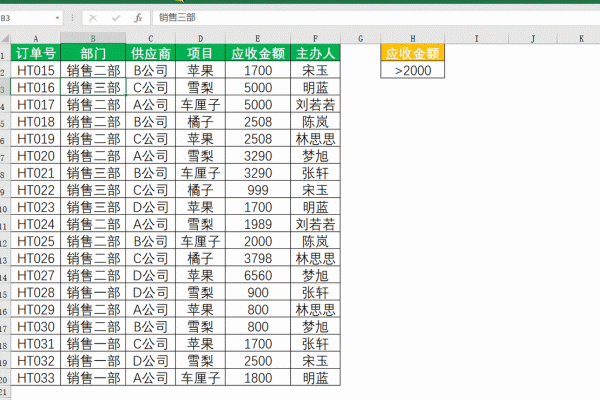
Task: Select column I header
Action: [476, 38]
